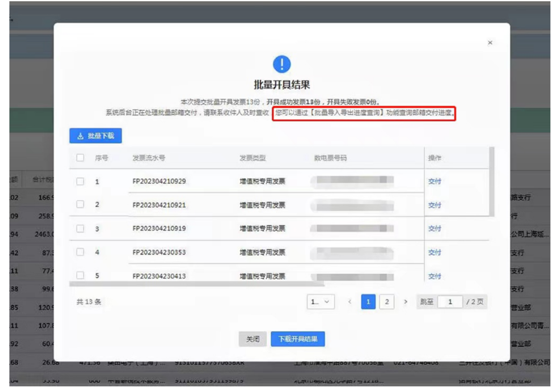The height and width of the screenshot is (392, 557).
Task: Click the 下载开具结果 download results button
Action: 298,339
